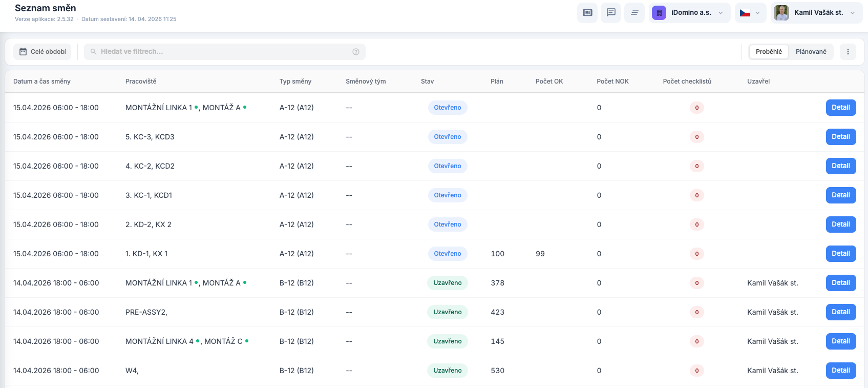Click the purple building company icon
Image resolution: width=868 pixels, height=388 pixels.
pyautogui.click(x=659, y=13)
